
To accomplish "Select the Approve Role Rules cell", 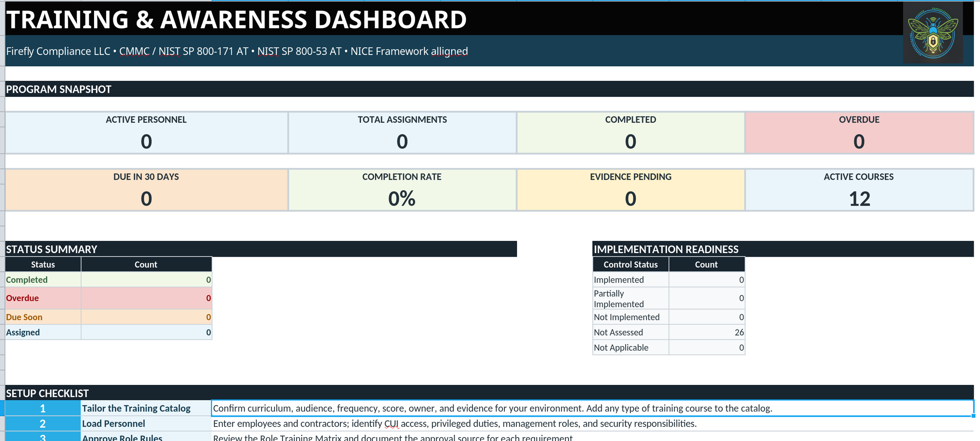I will (x=146, y=437).
